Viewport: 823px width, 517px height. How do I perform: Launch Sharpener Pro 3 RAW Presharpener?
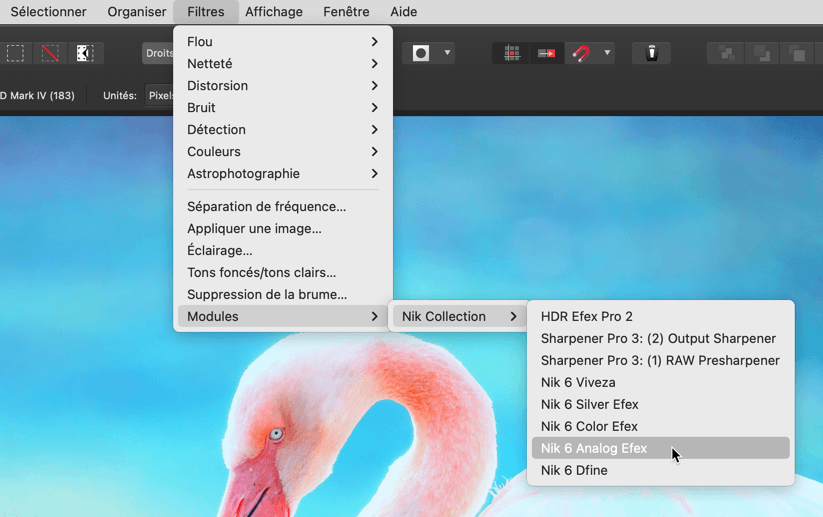coord(661,361)
